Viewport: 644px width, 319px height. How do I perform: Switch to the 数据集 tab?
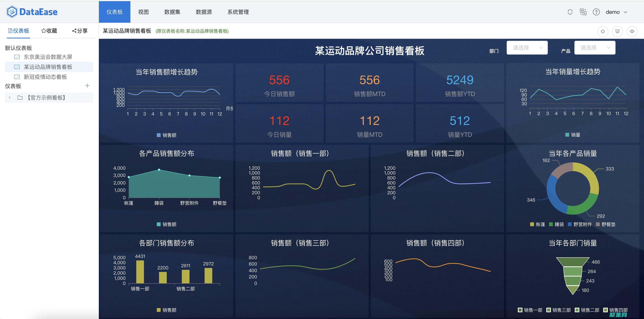point(172,12)
